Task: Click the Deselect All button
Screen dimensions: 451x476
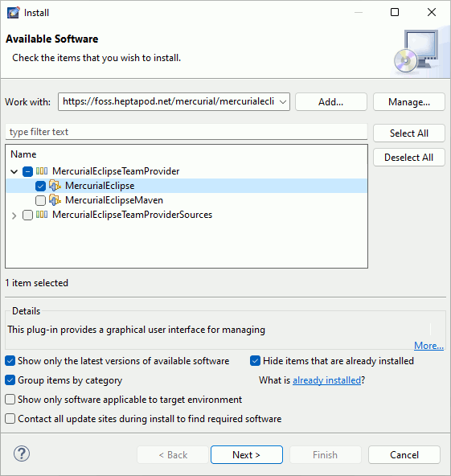Action: [x=409, y=158]
